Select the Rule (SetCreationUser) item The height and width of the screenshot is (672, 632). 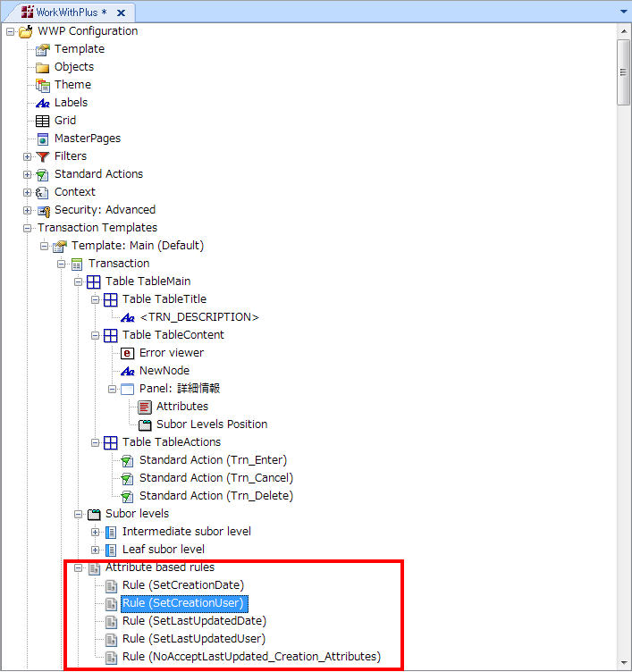[x=183, y=603]
